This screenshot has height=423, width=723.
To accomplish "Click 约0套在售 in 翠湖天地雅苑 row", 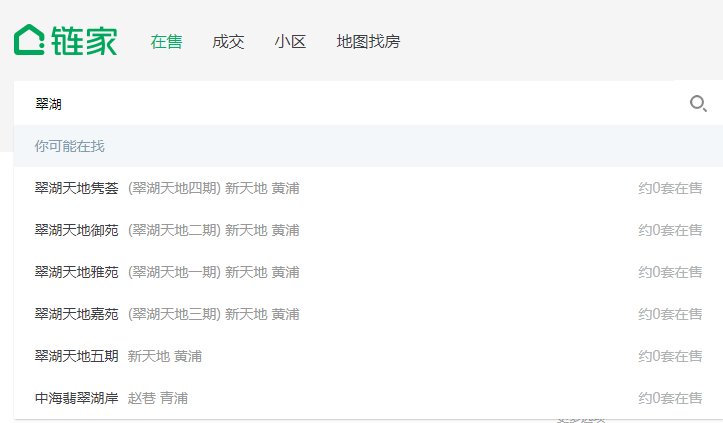I will (x=670, y=272).
